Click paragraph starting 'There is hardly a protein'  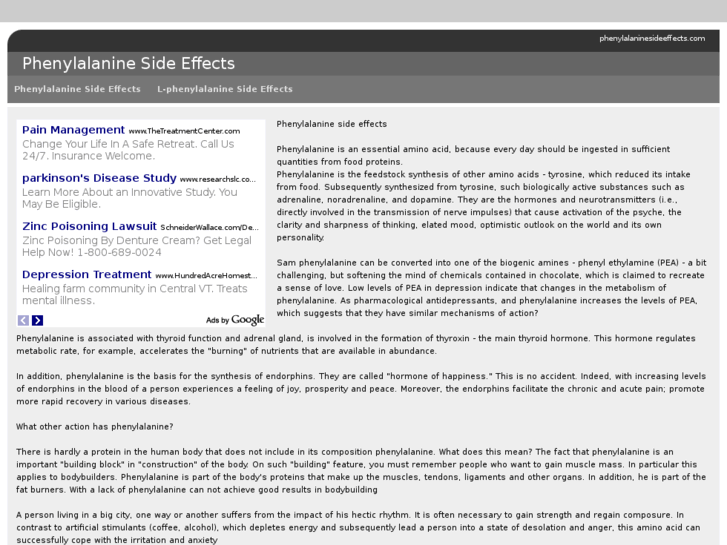(361, 471)
